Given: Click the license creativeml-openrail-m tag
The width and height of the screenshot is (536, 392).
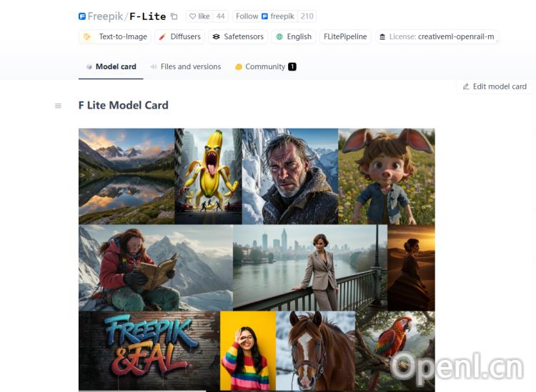Looking at the screenshot, I should pyautogui.click(x=436, y=36).
